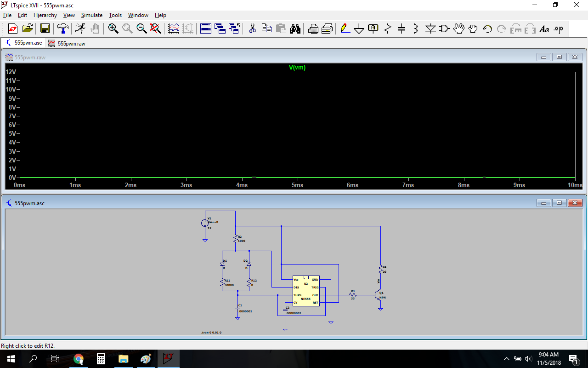Open the Simulate menu
This screenshot has width=588, height=368.
(x=92, y=15)
